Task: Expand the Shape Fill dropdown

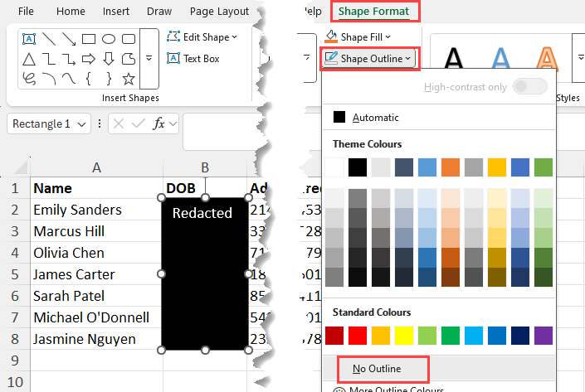Action: (358, 36)
